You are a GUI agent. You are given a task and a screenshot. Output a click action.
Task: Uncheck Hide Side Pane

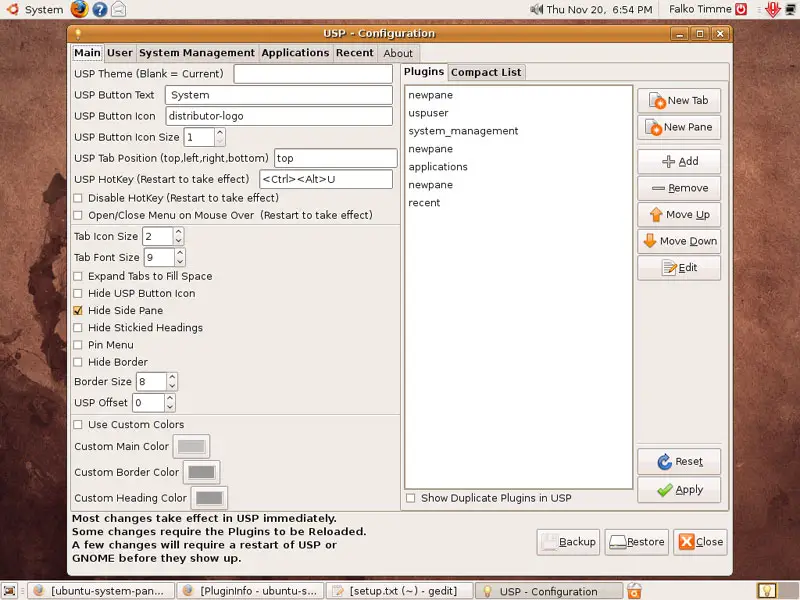pyautogui.click(x=78, y=310)
